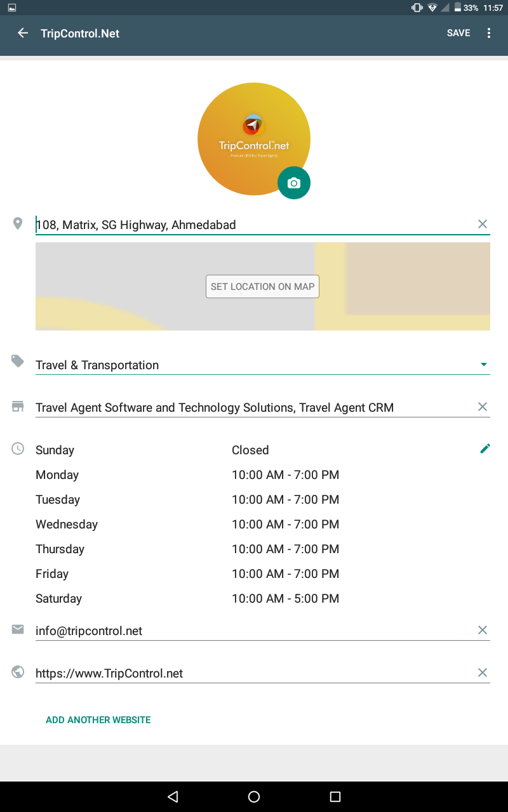This screenshot has width=508, height=812.
Task: Change profile photo via camera icon
Action: (293, 183)
